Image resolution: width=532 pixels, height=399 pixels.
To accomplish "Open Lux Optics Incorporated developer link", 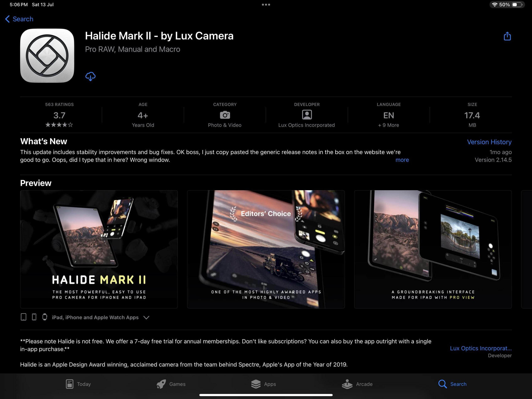I will 481,348.
